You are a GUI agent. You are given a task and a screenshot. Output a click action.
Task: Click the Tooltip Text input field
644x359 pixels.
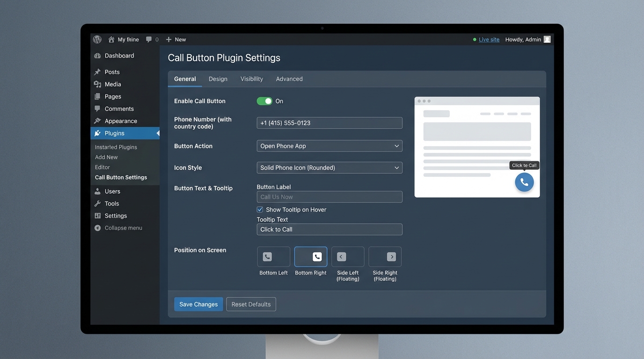click(x=329, y=229)
